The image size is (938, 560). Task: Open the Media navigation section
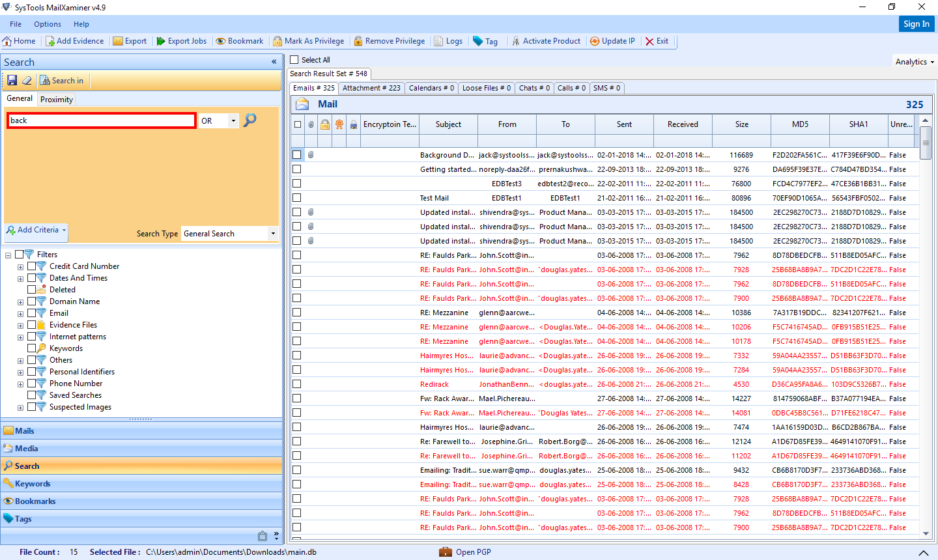click(x=141, y=449)
